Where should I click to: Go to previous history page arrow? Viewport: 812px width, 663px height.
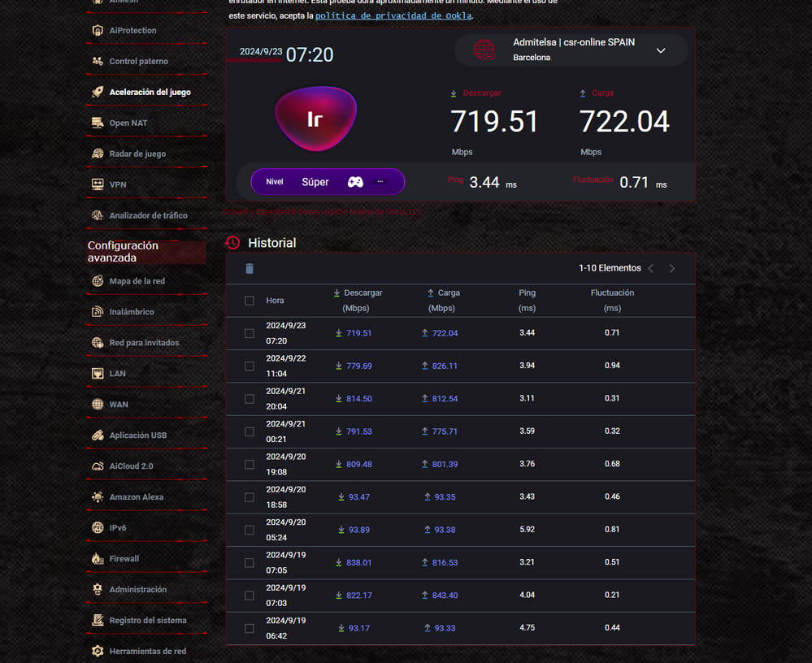pos(651,269)
